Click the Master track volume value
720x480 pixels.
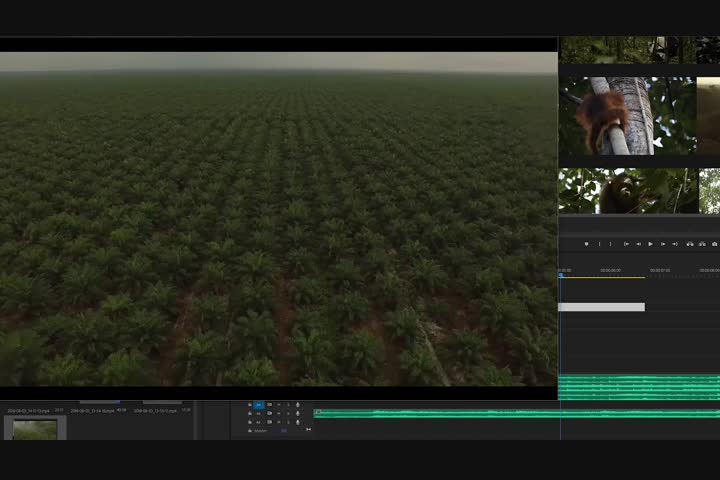[284, 430]
